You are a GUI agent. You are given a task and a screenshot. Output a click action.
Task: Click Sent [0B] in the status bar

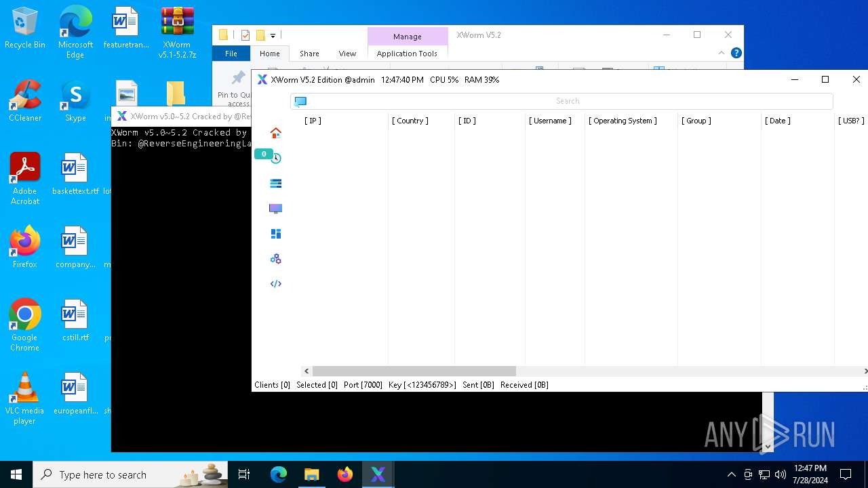tap(478, 384)
